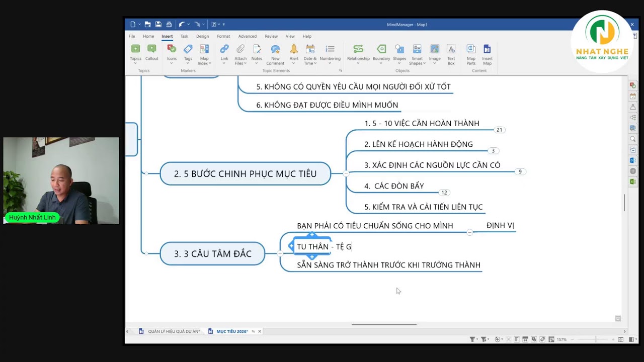The image size is (644, 362).
Task: Collapse the 3 CÂU TÂM ĐẮC branch
Action: pos(280,253)
